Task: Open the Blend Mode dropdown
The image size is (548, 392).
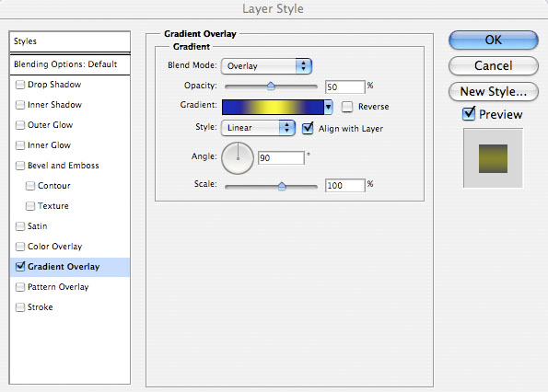Action: pos(266,66)
